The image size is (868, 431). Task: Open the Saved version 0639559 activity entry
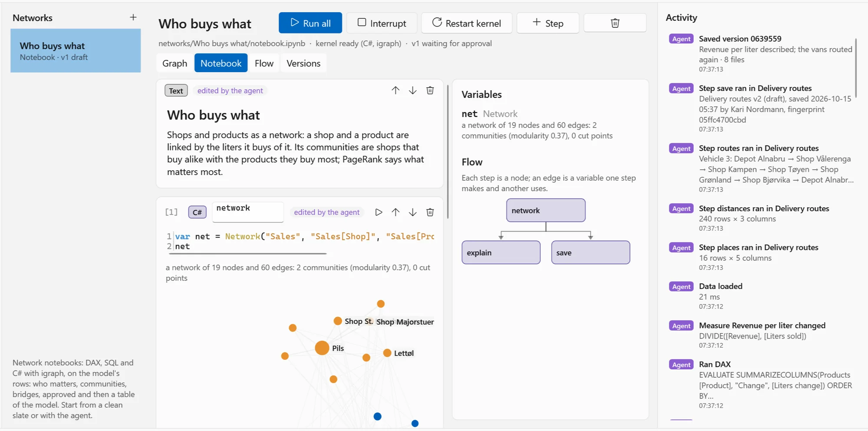click(762, 53)
